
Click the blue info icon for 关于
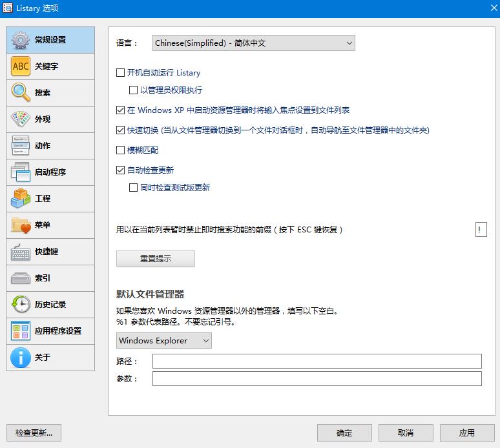click(x=21, y=358)
